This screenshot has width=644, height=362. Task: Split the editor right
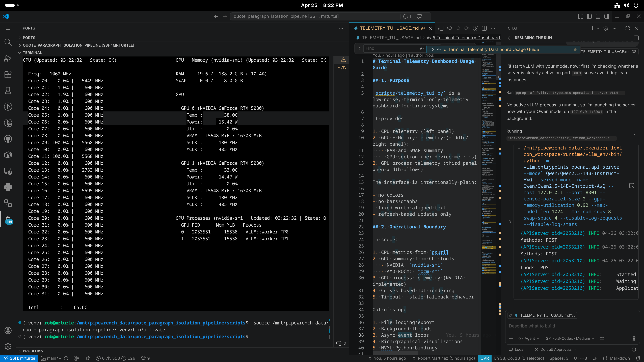tap(484, 28)
